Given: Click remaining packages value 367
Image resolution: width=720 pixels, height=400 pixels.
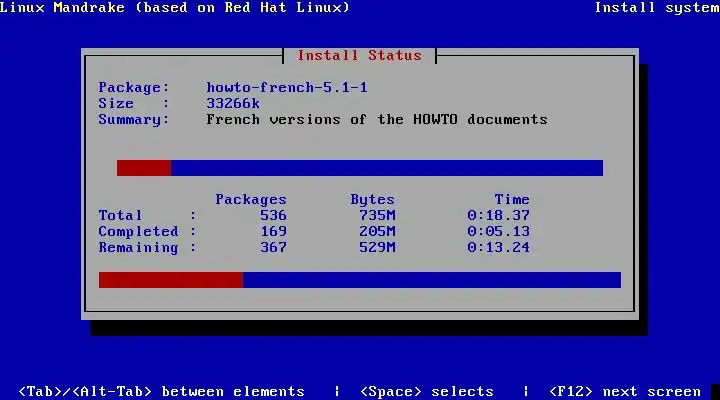Looking at the screenshot, I should pos(273,248).
